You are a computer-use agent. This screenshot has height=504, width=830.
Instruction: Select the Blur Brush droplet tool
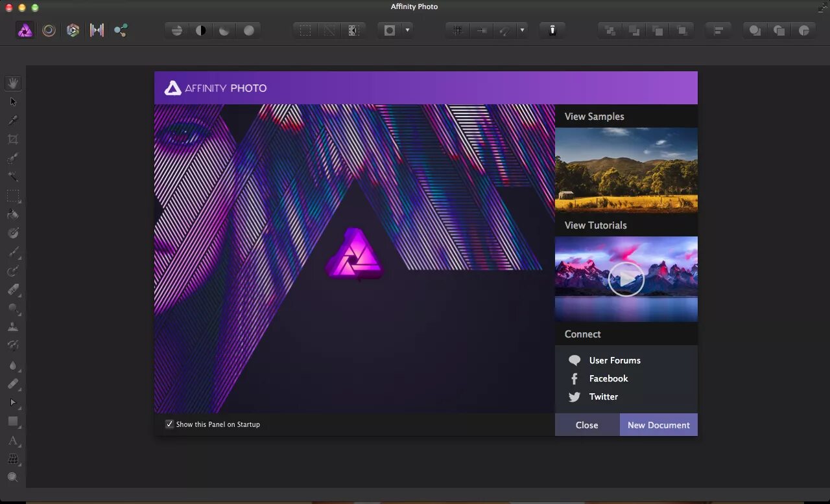tap(13, 365)
